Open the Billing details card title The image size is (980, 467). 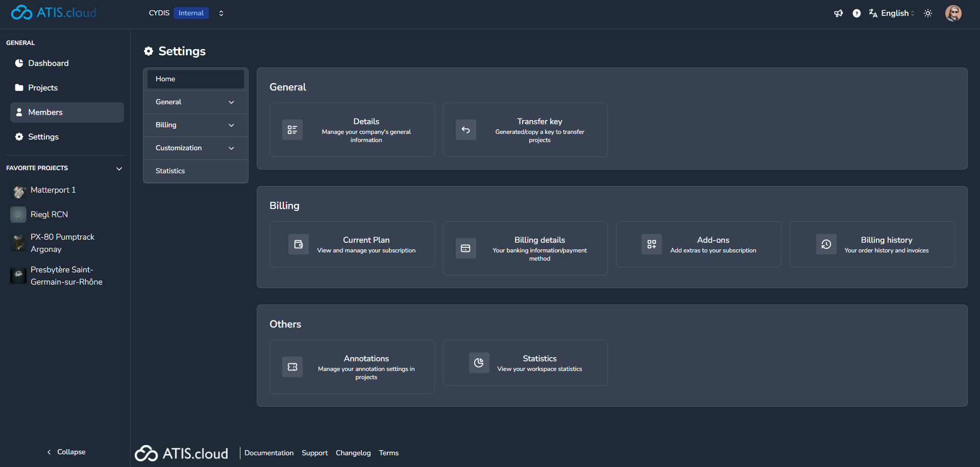tap(540, 240)
